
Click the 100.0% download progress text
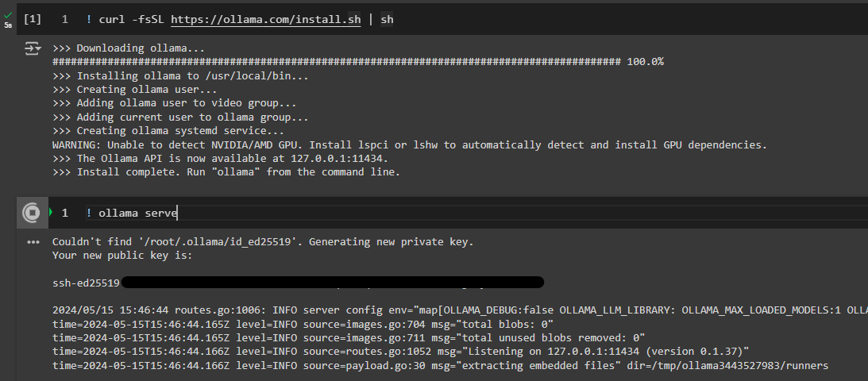(645, 62)
